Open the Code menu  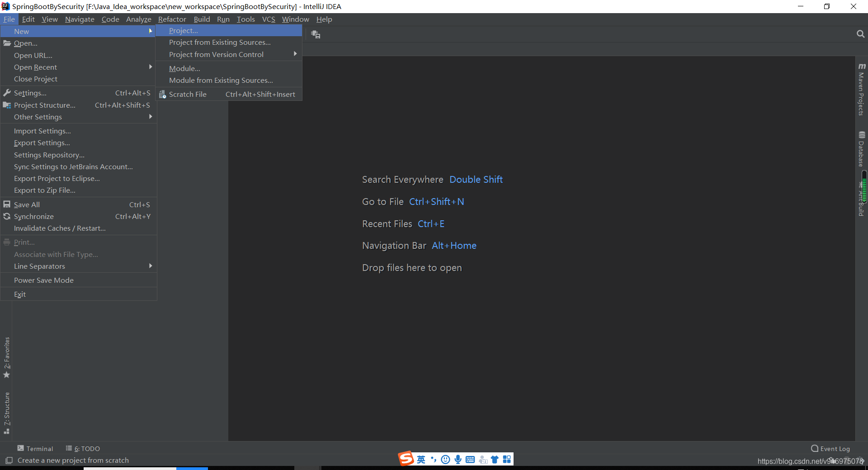click(x=110, y=19)
